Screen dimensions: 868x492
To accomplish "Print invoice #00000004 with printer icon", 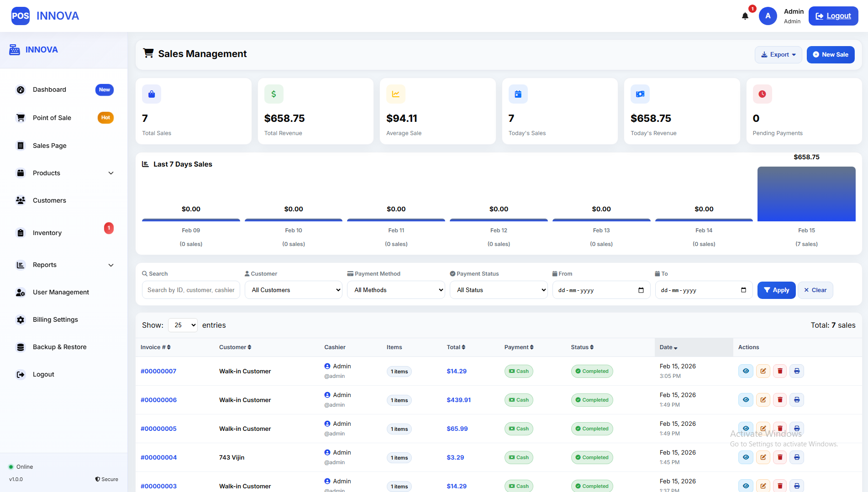I will (x=797, y=457).
